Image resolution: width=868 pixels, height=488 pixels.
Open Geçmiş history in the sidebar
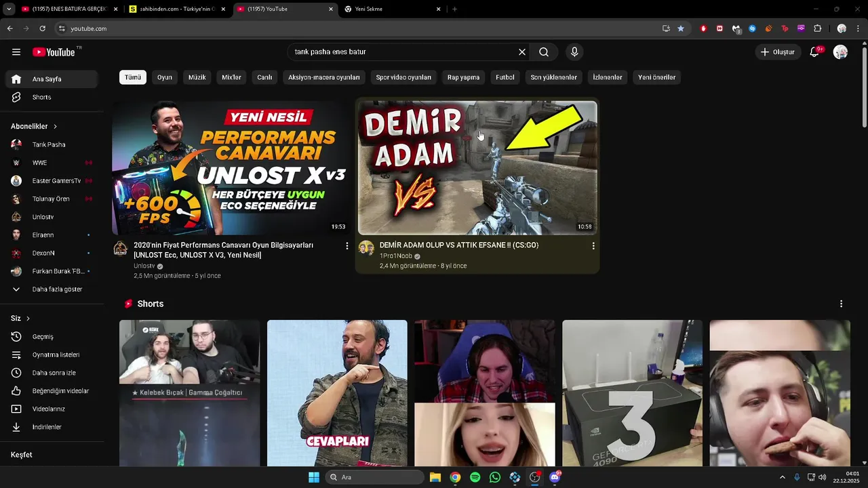[x=52, y=337]
